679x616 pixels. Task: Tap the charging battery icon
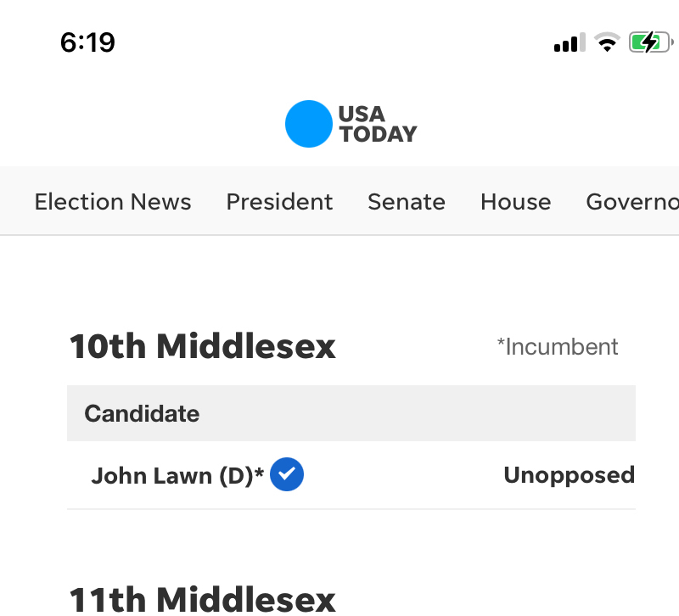click(x=649, y=42)
